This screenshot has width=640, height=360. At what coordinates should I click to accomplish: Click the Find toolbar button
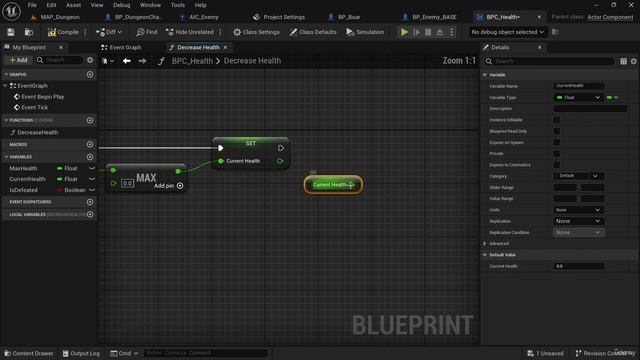[147, 32]
